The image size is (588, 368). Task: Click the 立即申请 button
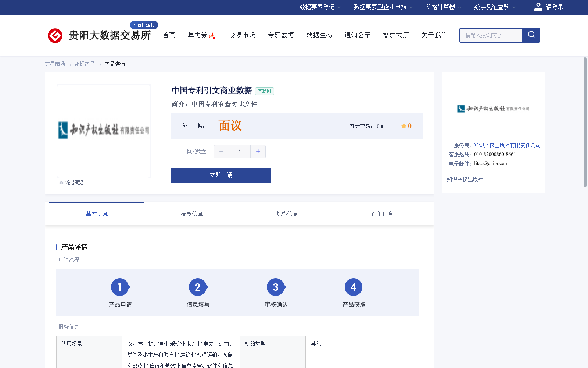[221, 175]
